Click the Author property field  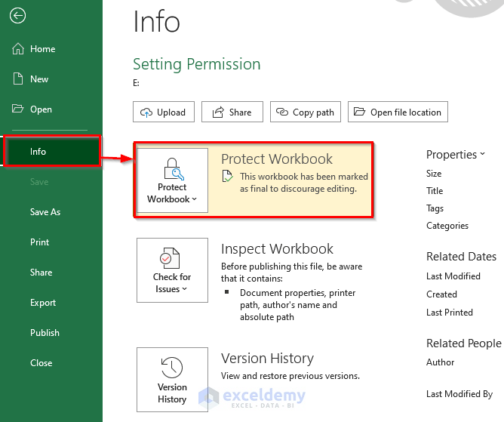coord(441,362)
